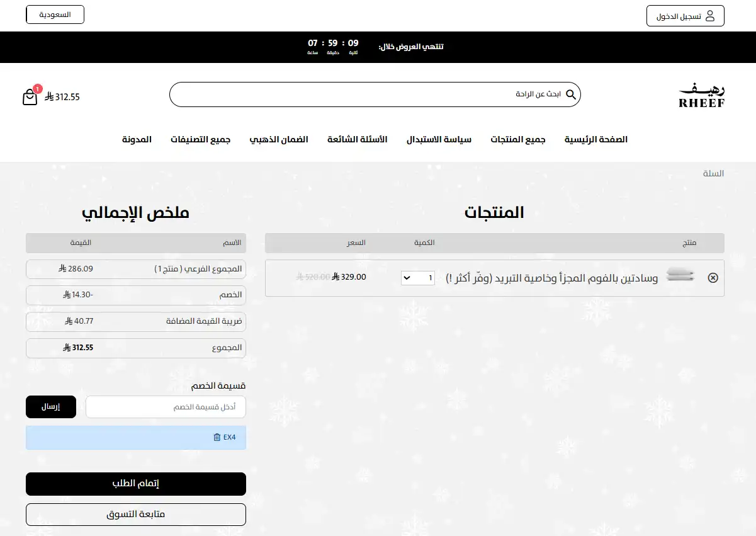Image resolution: width=756 pixels, height=536 pixels.
Task: Click the VAT value 40.77
Action: point(79,321)
